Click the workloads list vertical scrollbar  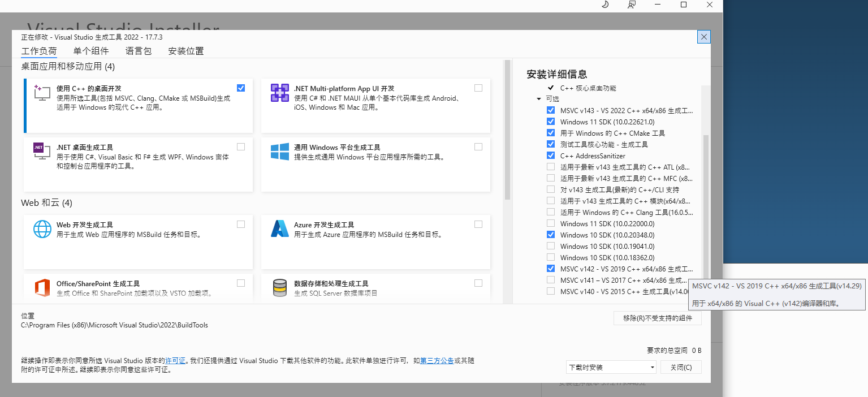point(507,130)
